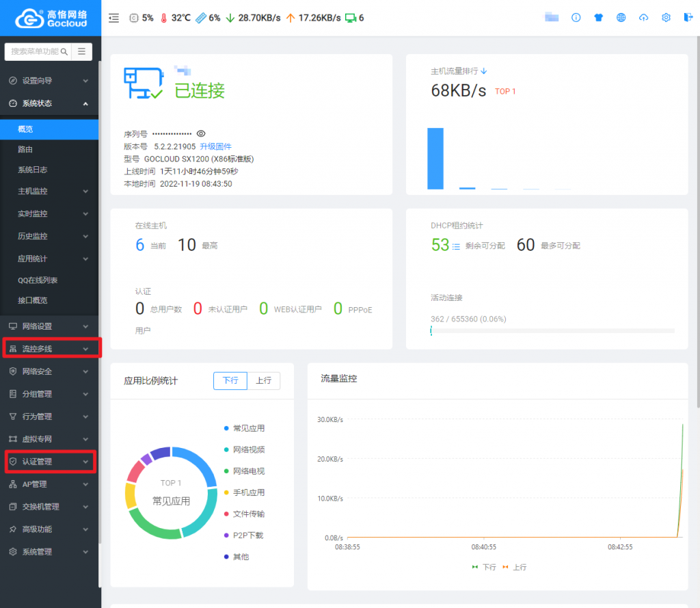Expand the 网络设置 menu
The image size is (700, 608).
[49, 326]
